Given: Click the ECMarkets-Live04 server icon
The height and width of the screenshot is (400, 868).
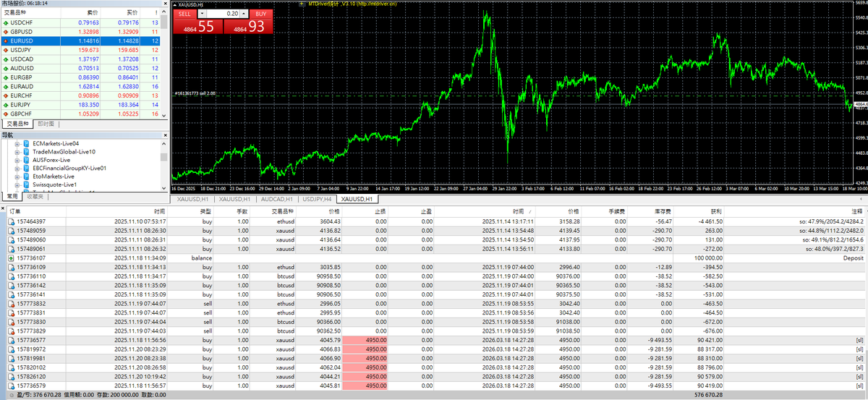Looking at the screenshot, I should pyautogui.click(x=27, y=143).
